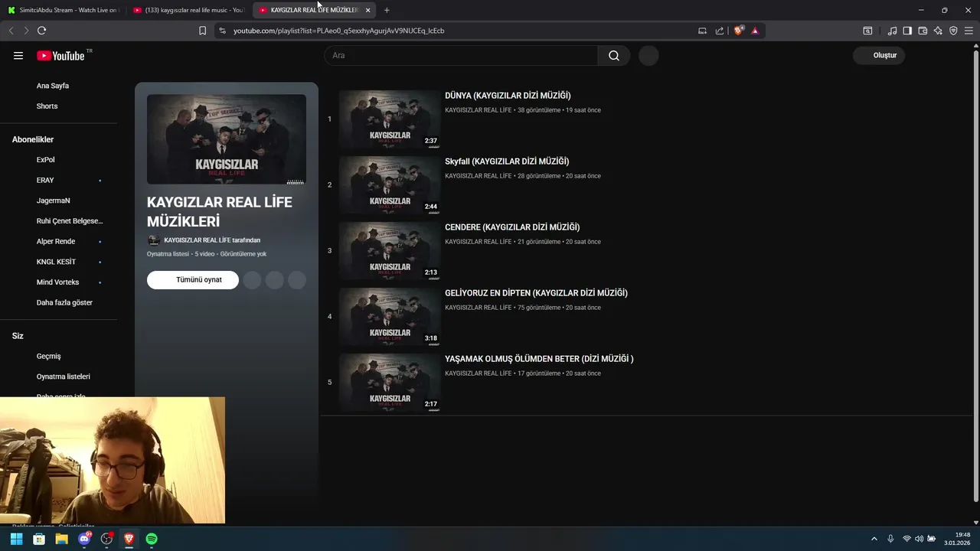Viewport: 980px width, 551px height.
Task: Click the search magnifier button
Action: [614, 55]
